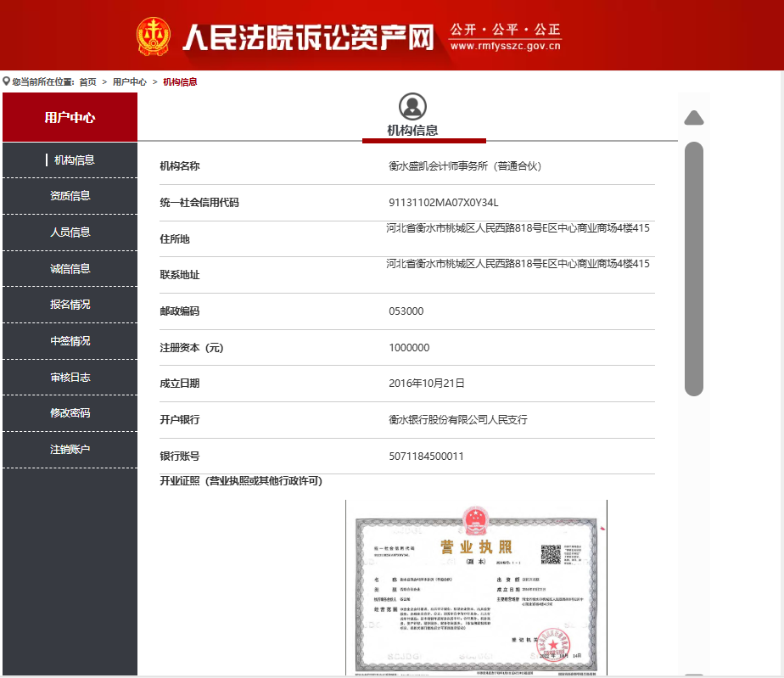
Task: Click the vertical scrollbar thumb
Action: click(x=694, y=269)
